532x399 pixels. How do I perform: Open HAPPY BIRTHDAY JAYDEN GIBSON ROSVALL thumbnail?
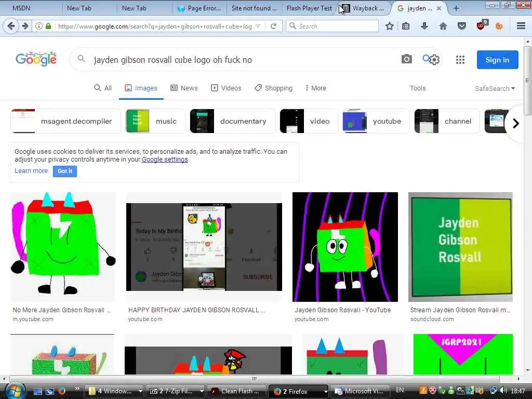pyautogui.click(x=204, y=247)
